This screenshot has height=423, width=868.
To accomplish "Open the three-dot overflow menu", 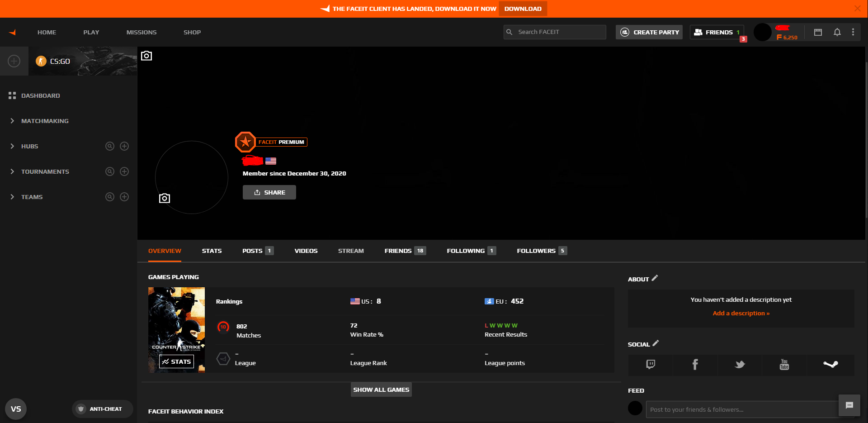I will click(x=854, y=32).
